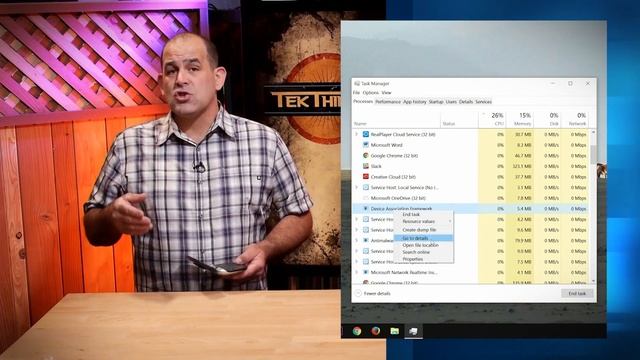Open the View menu
The image size is (640, 360).
click(x=386, y=93)
